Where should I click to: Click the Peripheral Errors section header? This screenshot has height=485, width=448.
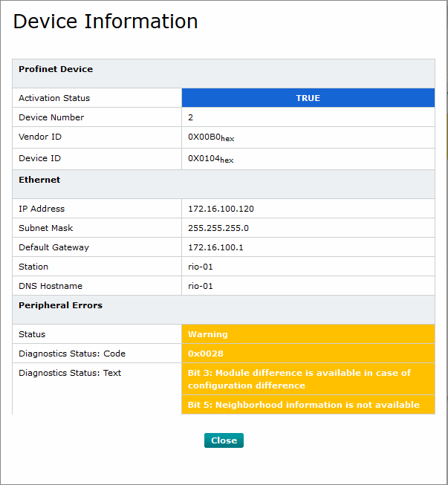coord(60,305)
